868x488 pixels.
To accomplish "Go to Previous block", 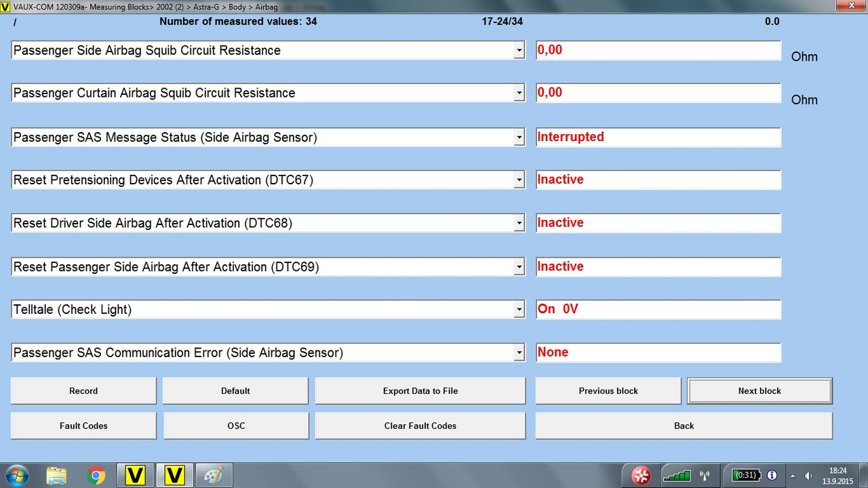I will click(x=608, y=391).
